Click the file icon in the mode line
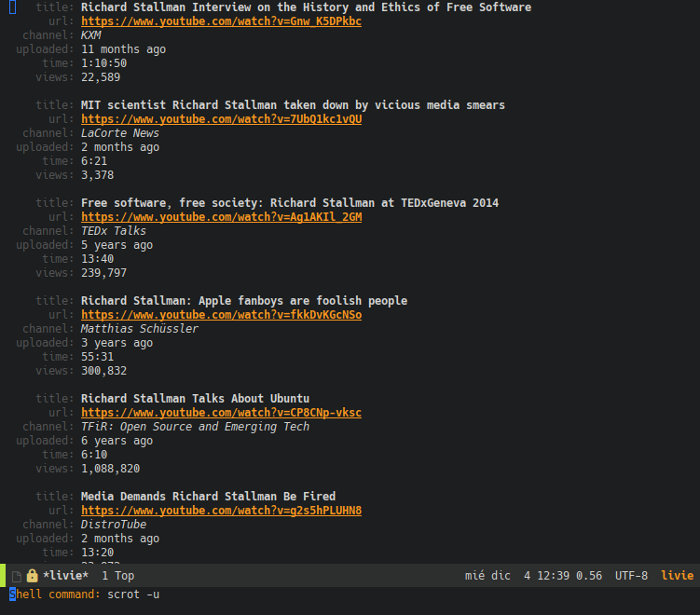 pos(17,576)
